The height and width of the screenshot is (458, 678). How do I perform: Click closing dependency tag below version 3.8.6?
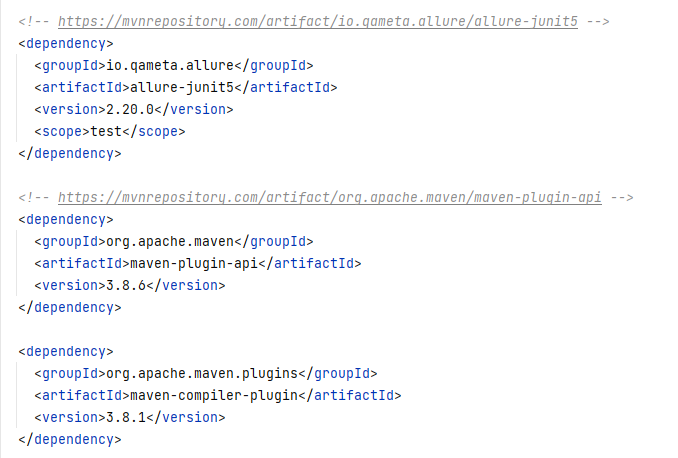(70, 308)
